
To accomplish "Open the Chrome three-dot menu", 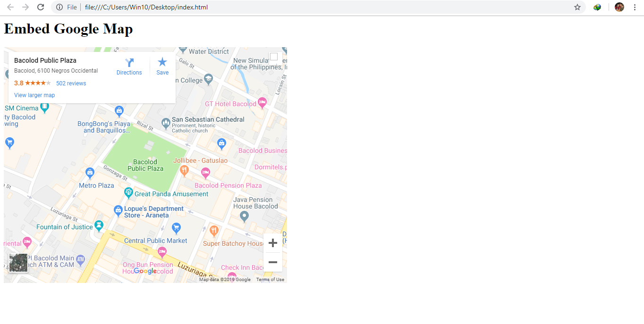I will [635, 7].
